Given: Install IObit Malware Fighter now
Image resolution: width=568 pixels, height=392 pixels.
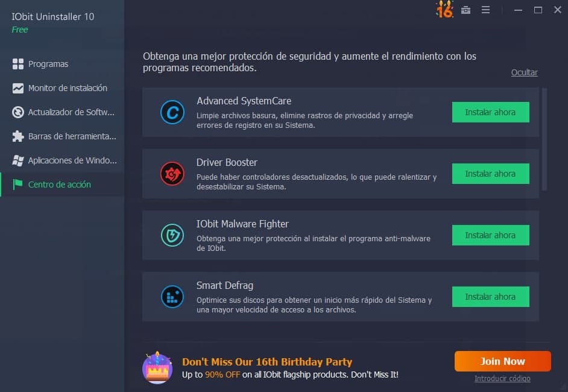Looking at the screenshot, I should [x=490, y=235].
